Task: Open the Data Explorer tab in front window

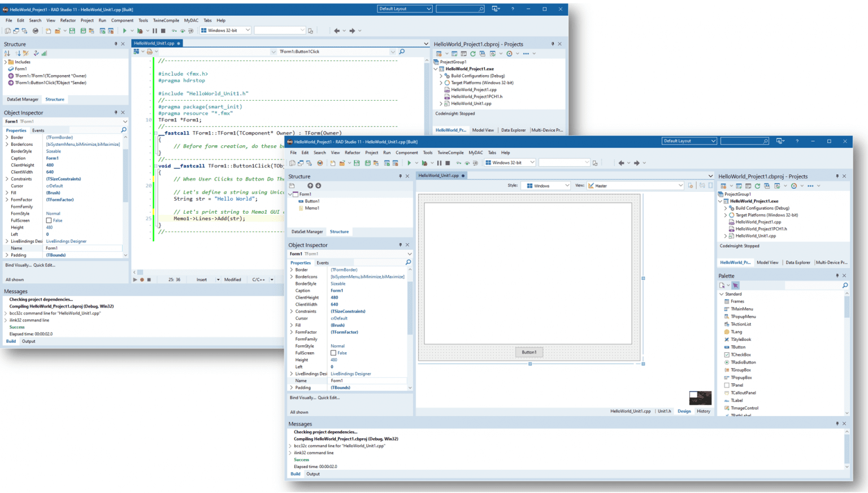Action: click(x=798, y=262)
